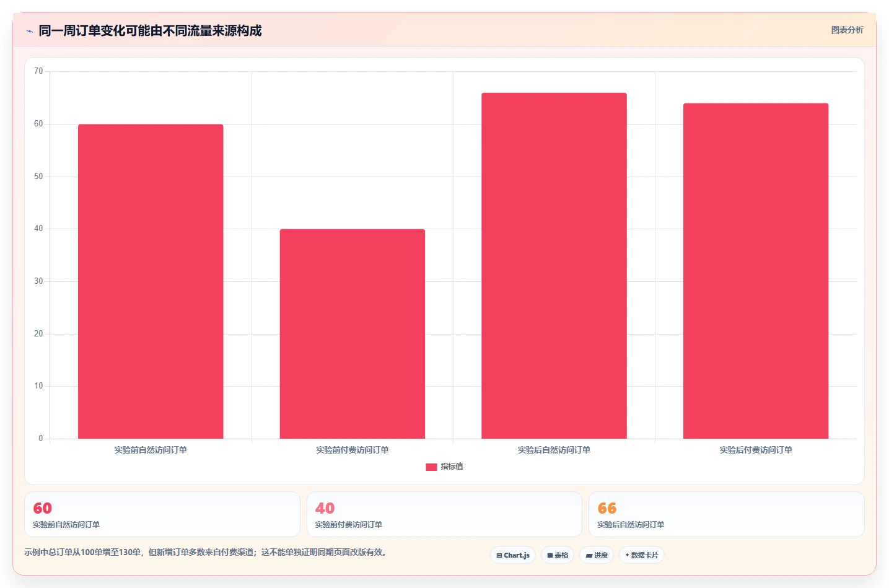Click card caption 实验前自然访问订单 under 60

coord(66,524)
